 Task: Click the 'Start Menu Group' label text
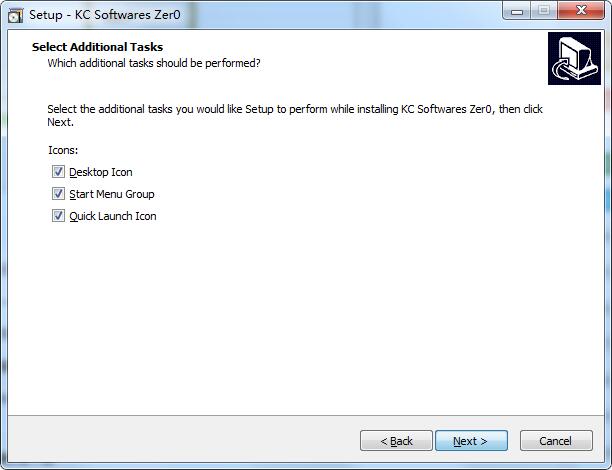tap(112, 194)
